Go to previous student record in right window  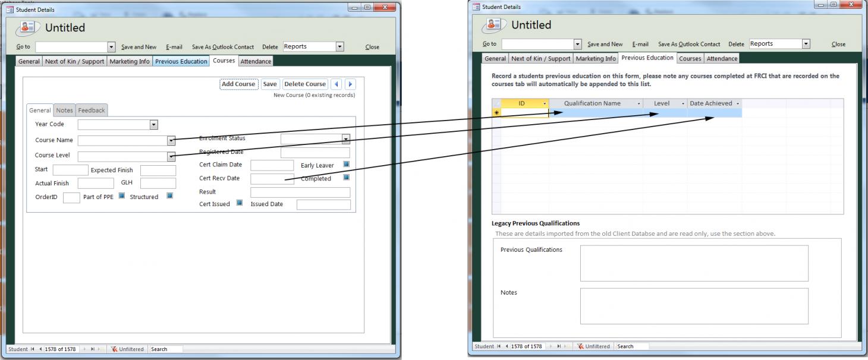[x=507, y=346]
